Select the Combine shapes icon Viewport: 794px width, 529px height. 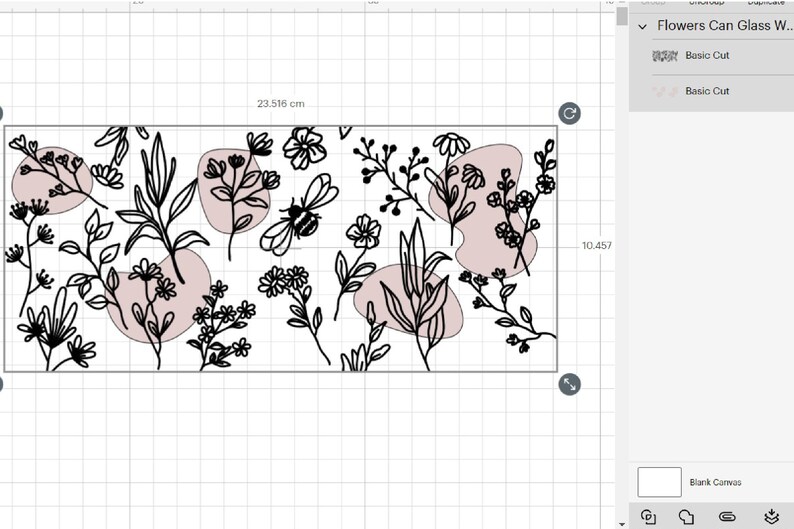coord(686,516)
